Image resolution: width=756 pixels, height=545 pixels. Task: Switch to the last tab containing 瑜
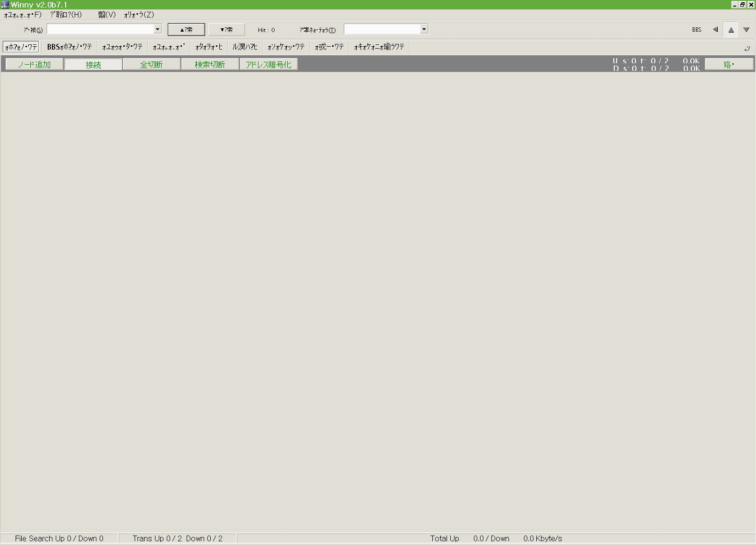tap(379, 47)
